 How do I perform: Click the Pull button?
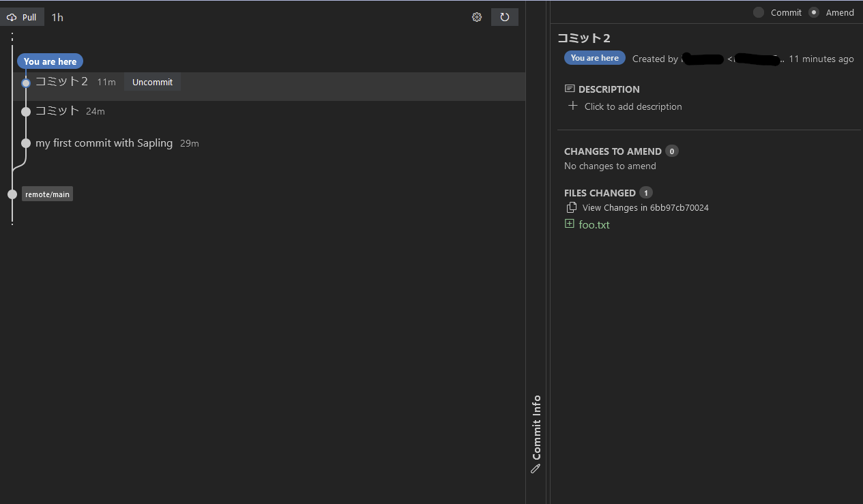click(23, 17)
